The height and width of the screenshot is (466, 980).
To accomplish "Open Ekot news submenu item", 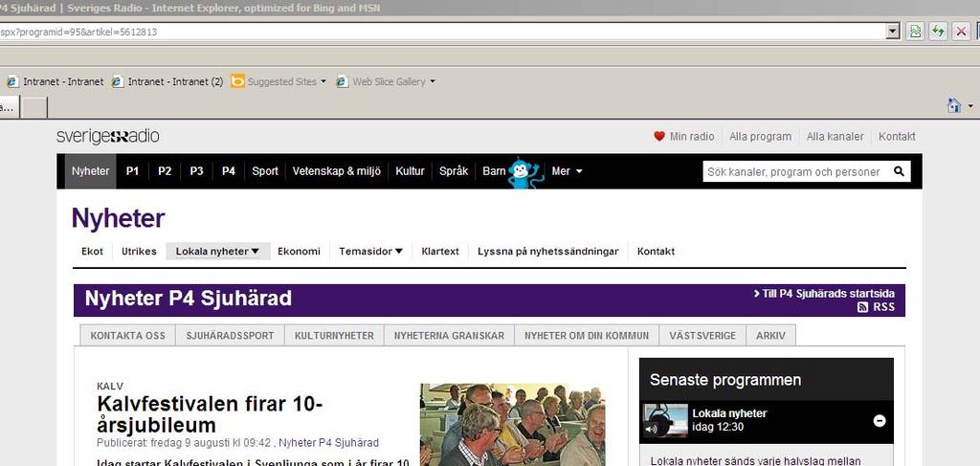I will (x=93, y=251).
